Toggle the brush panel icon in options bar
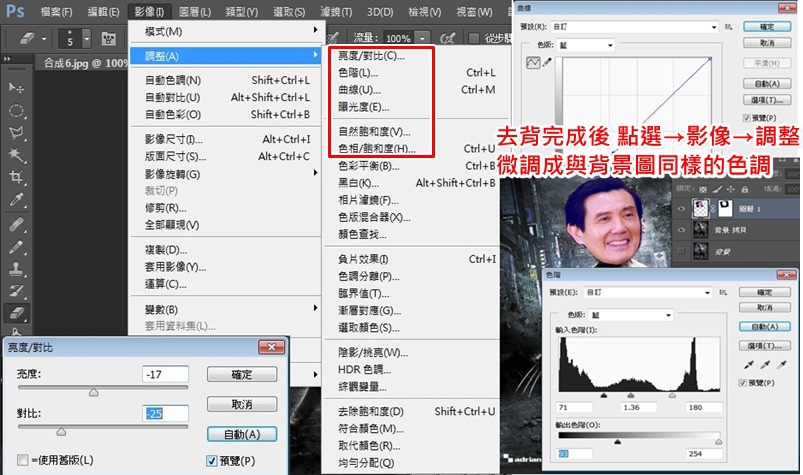803x475 pixels. point(109,39)
